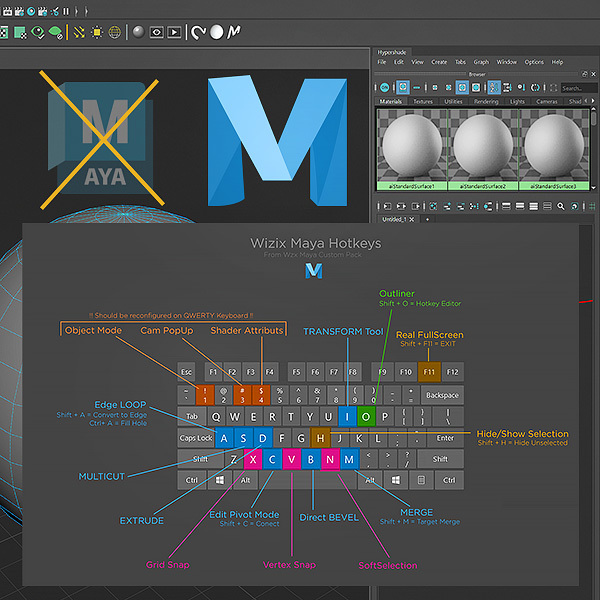Select the second-smallest swatch size icon in Browser

pyautogui.click(x=448, y=88)
